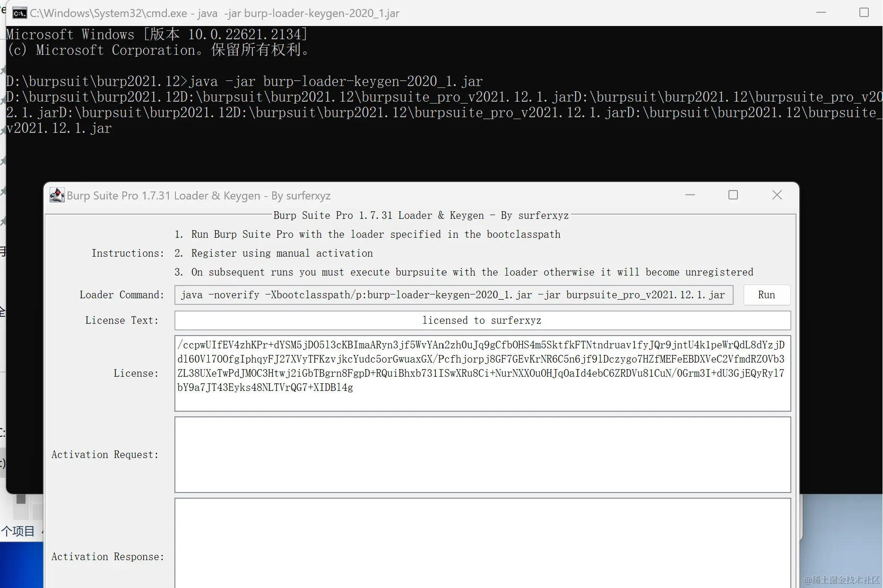
Task: Minimize the Burp Suite keygen window
Action: point(690,195)
